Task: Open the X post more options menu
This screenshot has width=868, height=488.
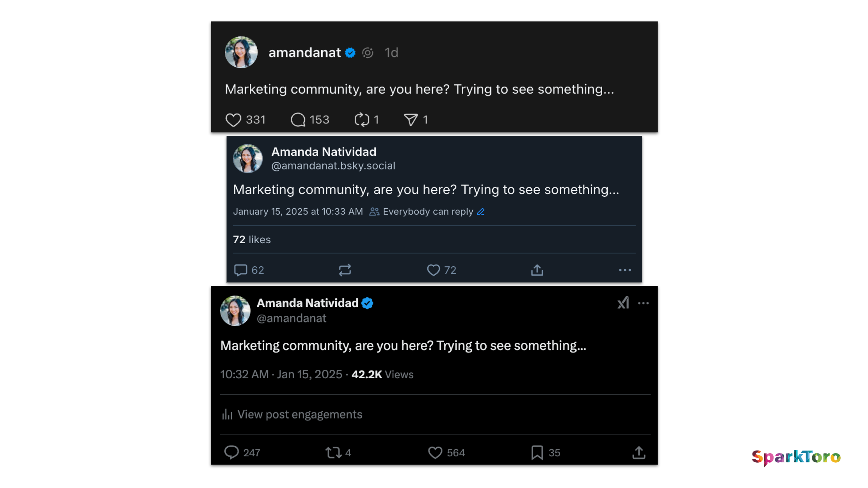Action: [x=644, y=303]
